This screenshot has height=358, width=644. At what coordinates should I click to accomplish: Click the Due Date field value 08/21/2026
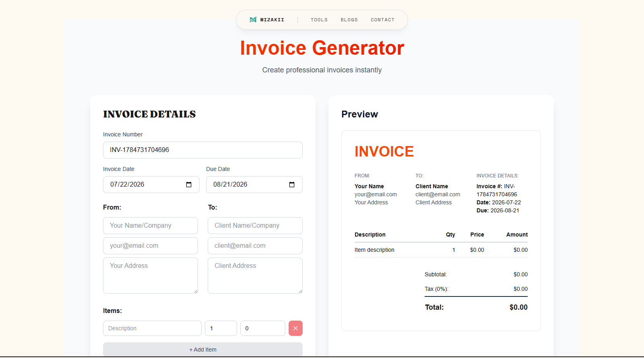[230, 184]
